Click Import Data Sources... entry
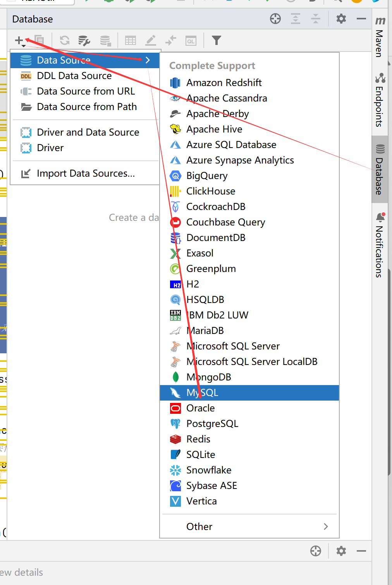Viewport: 392px width, 585px height. [x=86, y=173]
